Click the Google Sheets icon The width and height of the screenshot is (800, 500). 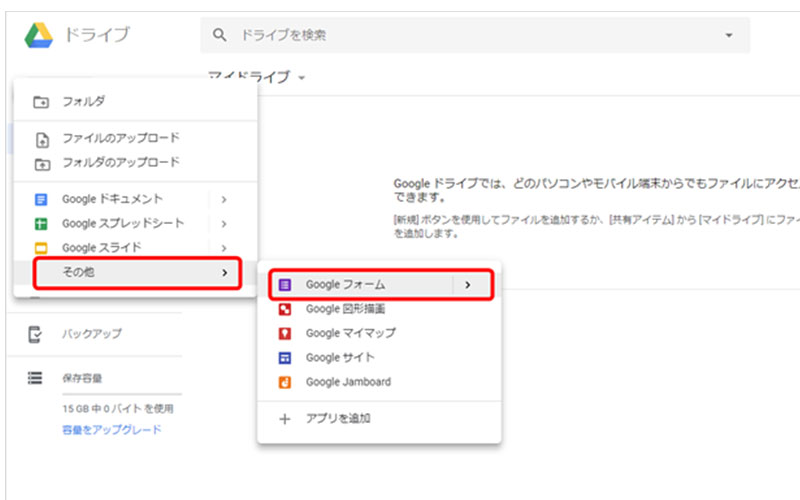pos(41,223)
